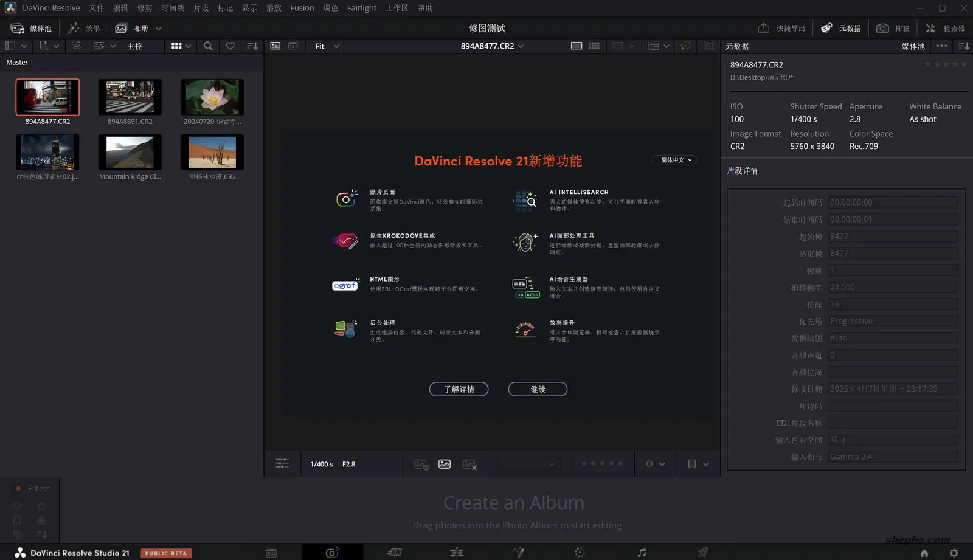Open the Edit page icon in bottom bar
The image size is (973, 560).
click(x=456, y=552)
